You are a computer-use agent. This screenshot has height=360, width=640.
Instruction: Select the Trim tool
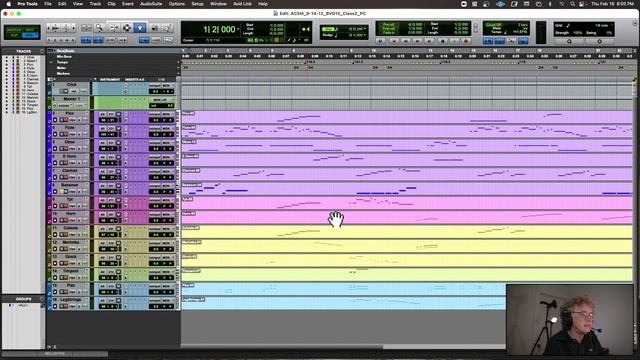pyautogui.click(x=114, y=28)
